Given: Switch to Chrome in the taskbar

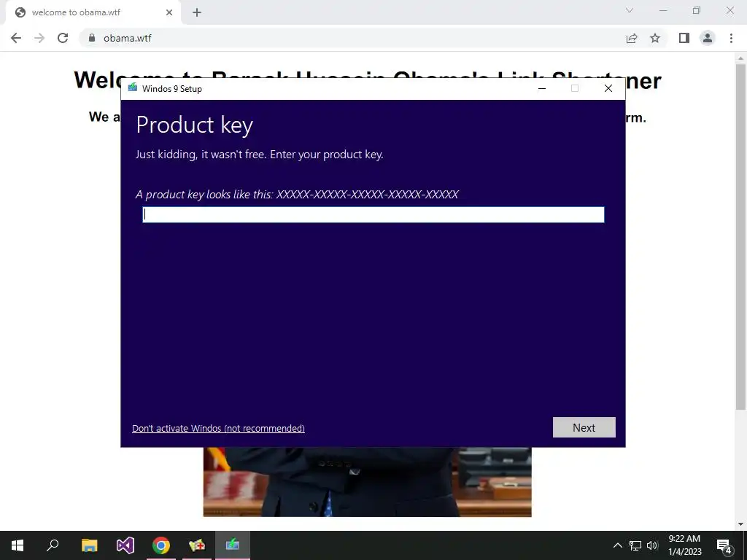Looking at the screenshot, I should [x=161, y=545].
